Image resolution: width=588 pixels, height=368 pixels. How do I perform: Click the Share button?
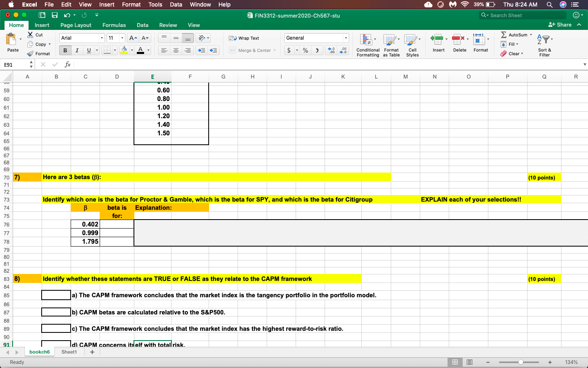click(x=560, y=25)
